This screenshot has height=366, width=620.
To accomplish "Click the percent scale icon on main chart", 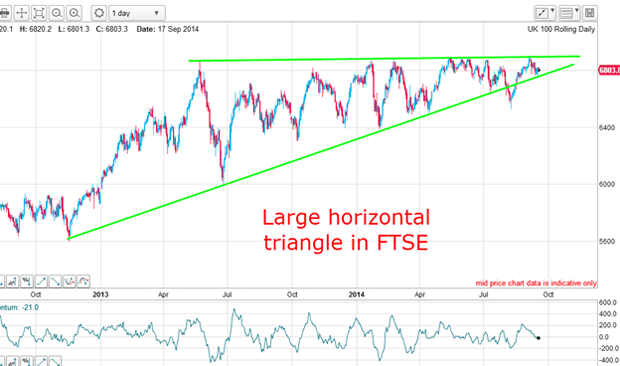I will [26, 281].
